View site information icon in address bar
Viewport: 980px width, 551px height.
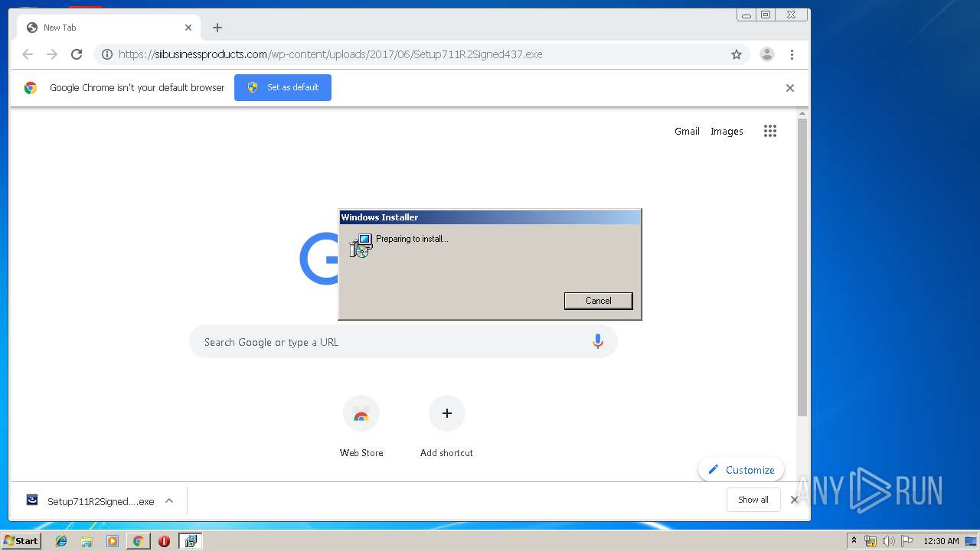[x=107, y=54]
